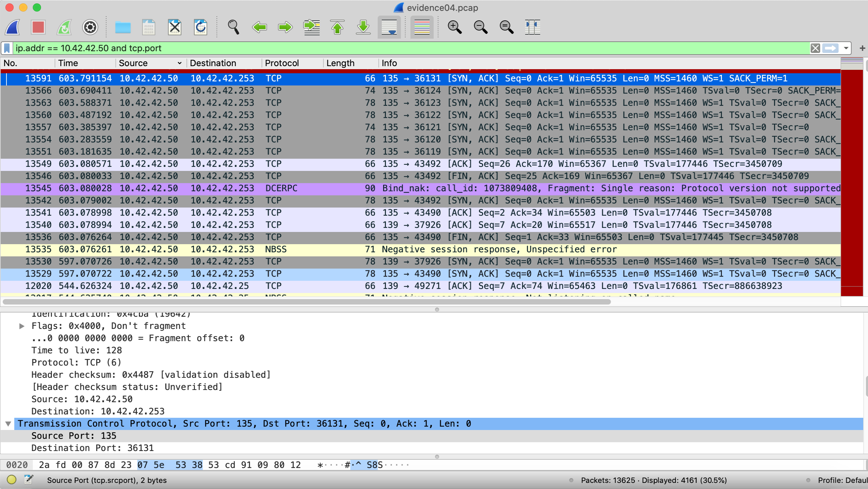
Task: Start capture with the shark fin icon
Action: (13, 27)
